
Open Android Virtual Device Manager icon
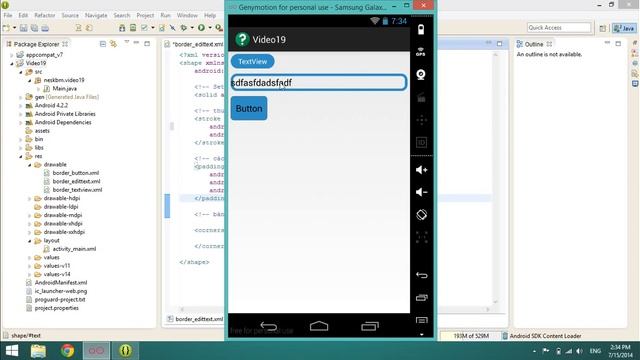133,28
